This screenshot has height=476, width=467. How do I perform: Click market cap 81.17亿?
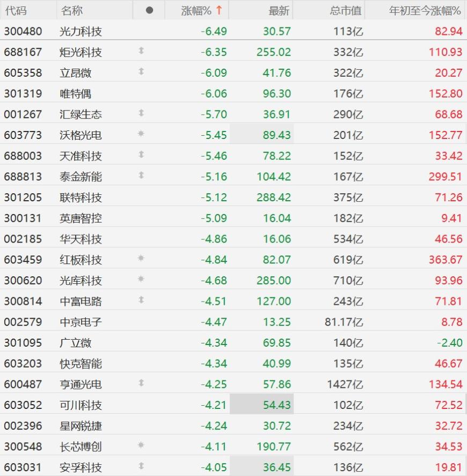coord(344,322)
